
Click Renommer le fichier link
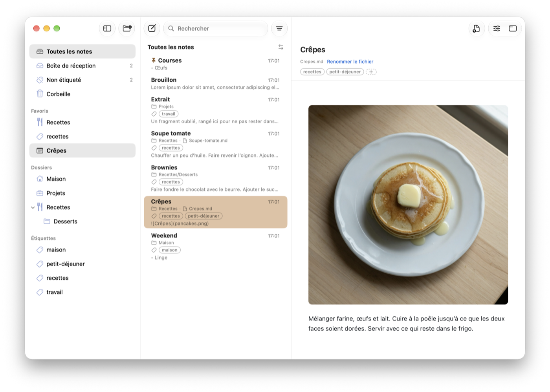coord(350,62)
